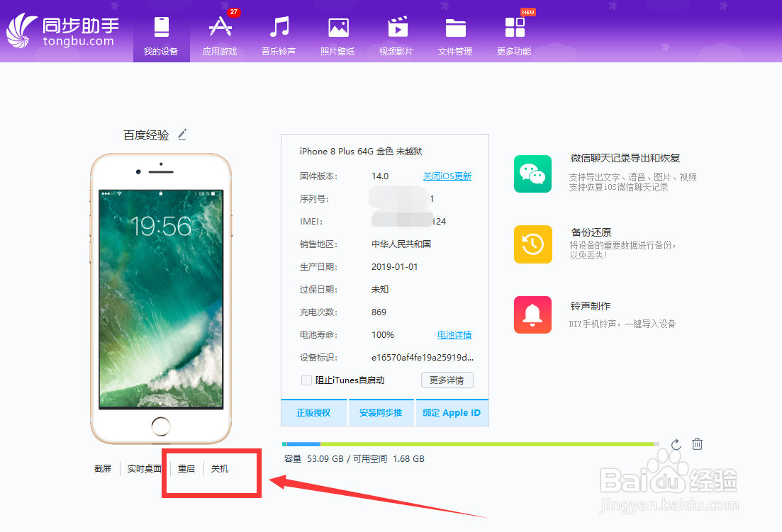Click 微信聊天记录导出和恢复 title
Image resolution: width=782 pixels, height=532 pixels.
coord(625,159)
